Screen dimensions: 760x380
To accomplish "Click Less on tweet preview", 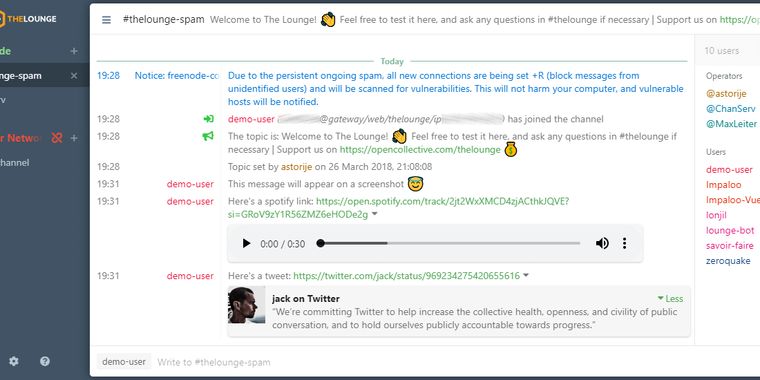I will [x=670, y=299].
